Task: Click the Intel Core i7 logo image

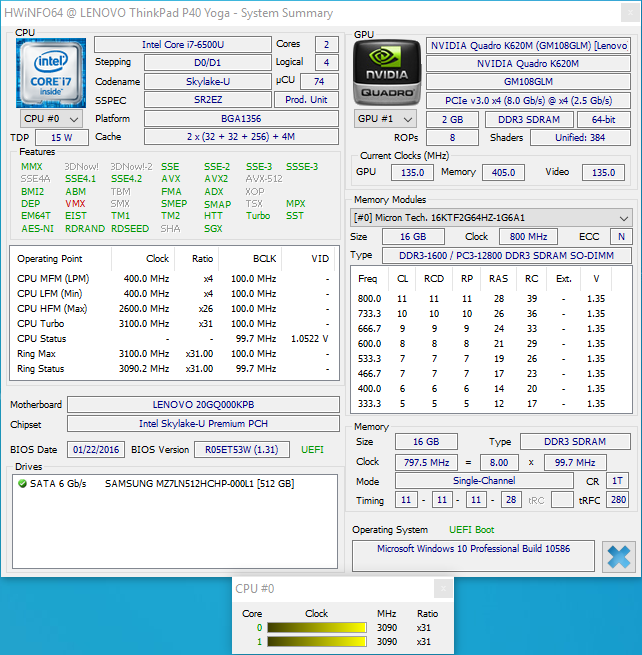Action: 51,73
